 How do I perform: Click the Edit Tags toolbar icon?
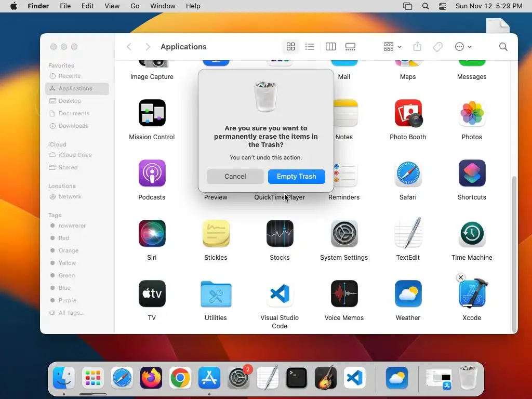coord(437,46)
